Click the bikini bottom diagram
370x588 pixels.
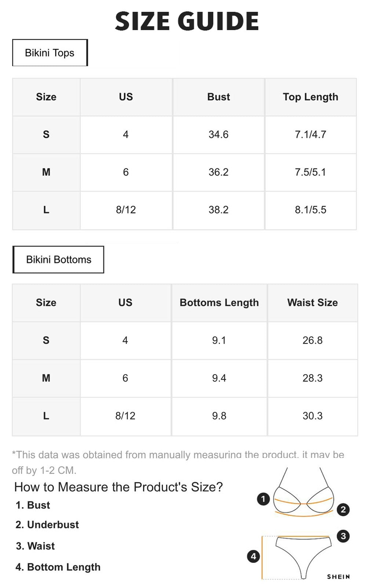tap(303, 553)
